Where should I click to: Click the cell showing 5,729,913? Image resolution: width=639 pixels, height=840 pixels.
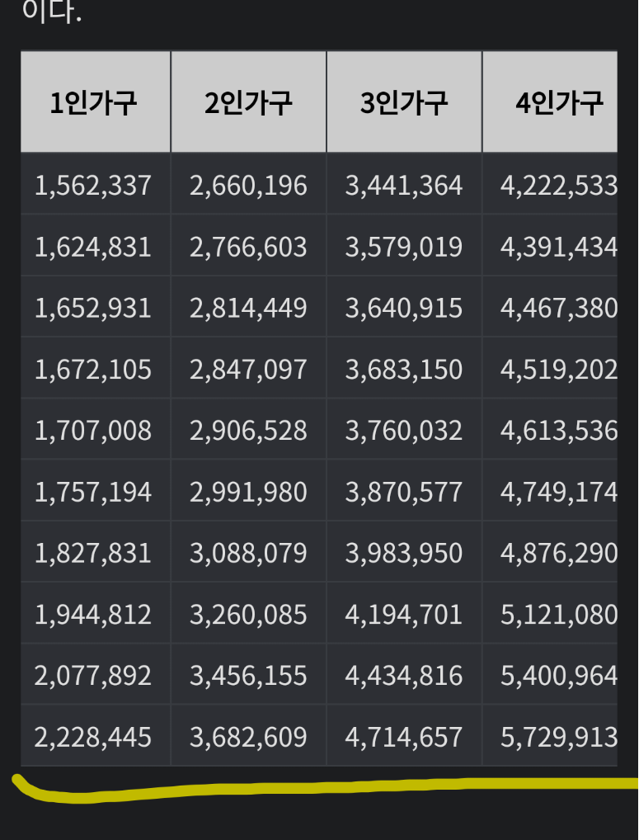click(x=550, y=735)
